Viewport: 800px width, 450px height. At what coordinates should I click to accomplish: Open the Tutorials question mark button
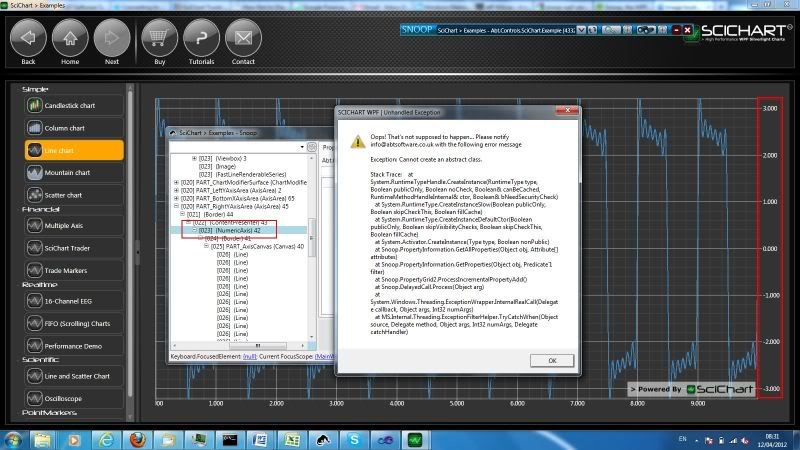point(202,38)
